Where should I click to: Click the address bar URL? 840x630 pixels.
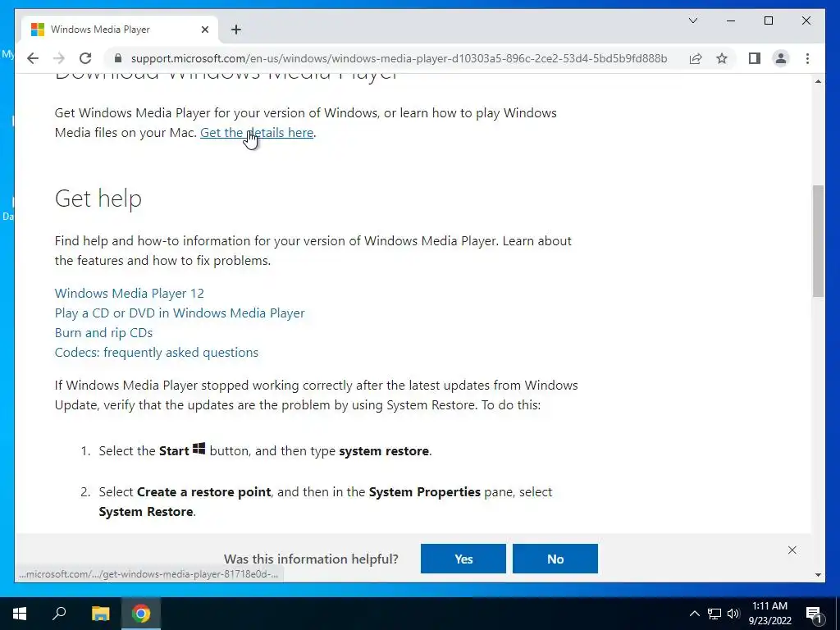click(x=399, y=58)
